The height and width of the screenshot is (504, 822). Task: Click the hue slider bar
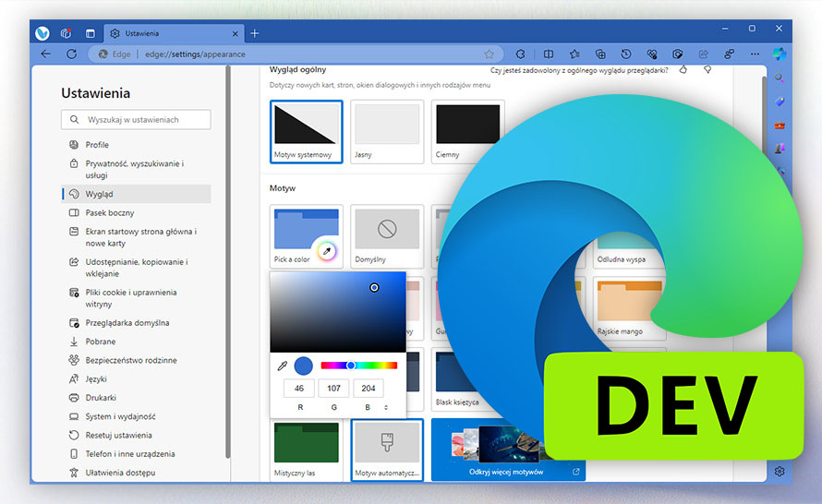(x=359, y=366)
